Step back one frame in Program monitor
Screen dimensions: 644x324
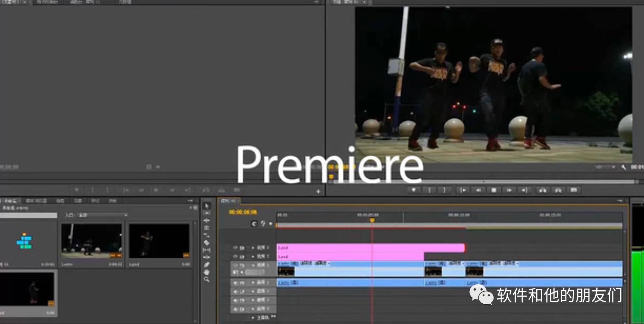click(478, 190)
